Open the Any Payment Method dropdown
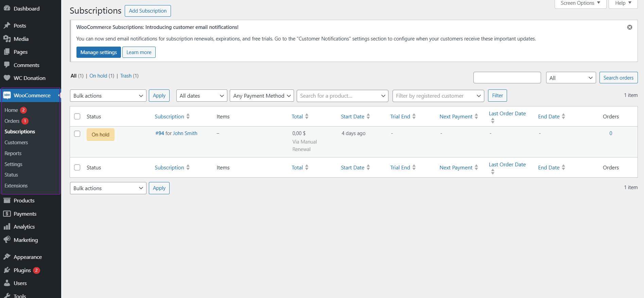The width and height of the screenshot is (644, 298). point(262,96)
